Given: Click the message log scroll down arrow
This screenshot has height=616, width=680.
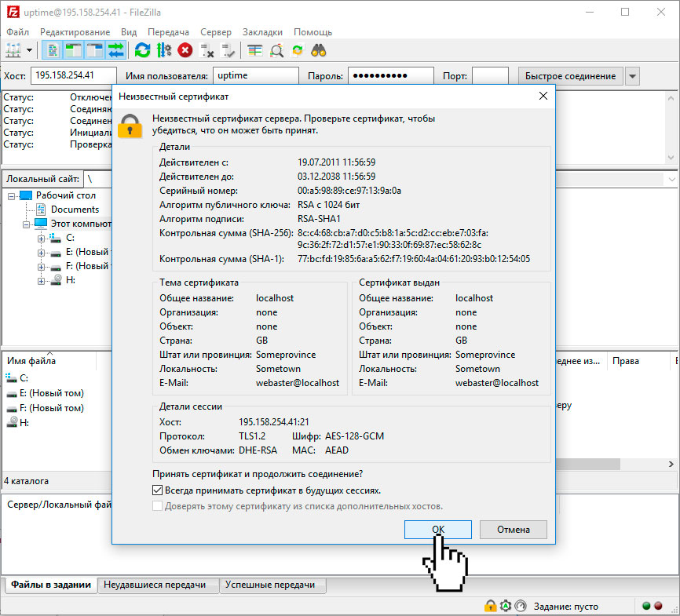Looking at the screenshot, I should [671, 158].
